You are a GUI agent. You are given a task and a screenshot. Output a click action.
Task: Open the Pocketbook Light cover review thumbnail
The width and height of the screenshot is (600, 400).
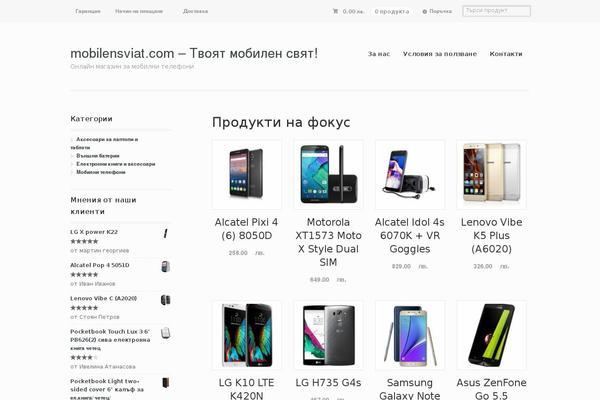coord(165,383)
